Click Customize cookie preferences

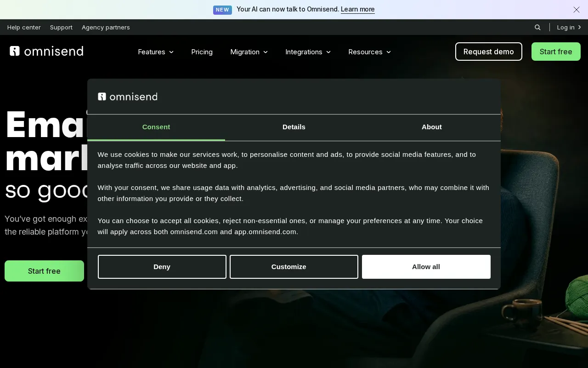294,267
